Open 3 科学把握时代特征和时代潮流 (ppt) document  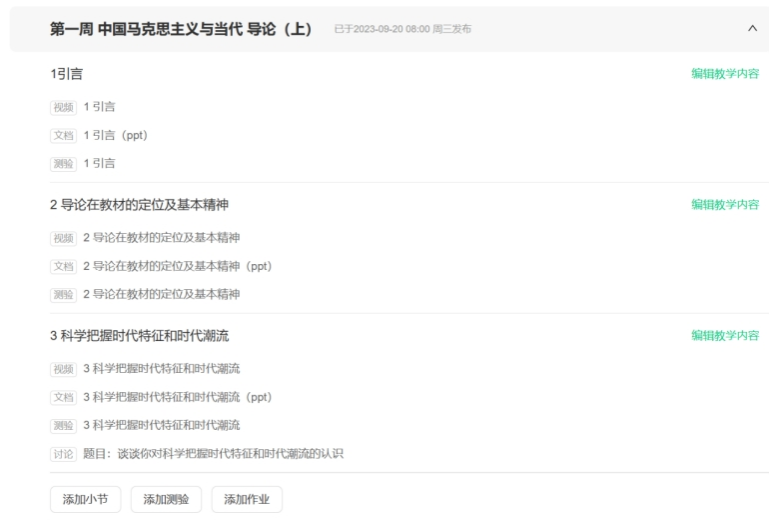[177, 397]
